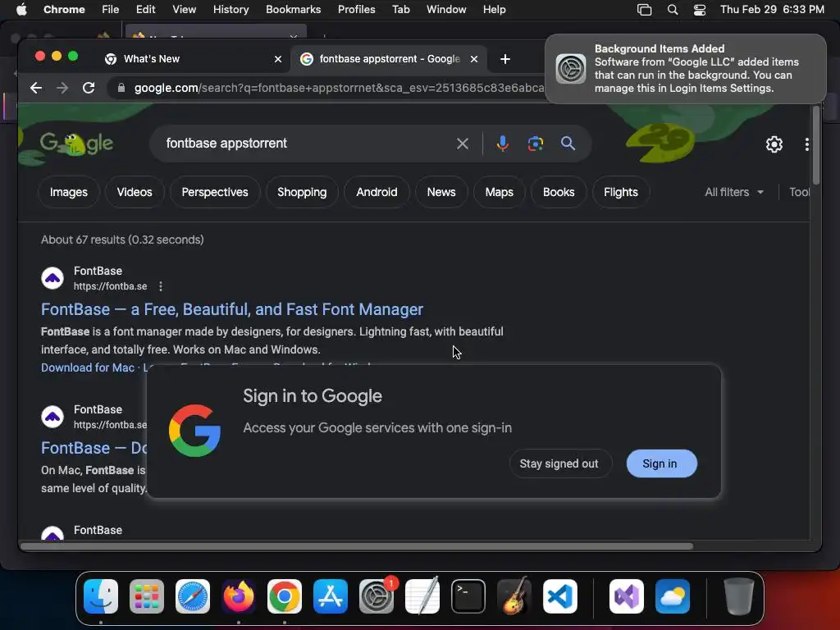Open more options for first FontBase result
Viewport: 840px width, 630px height.
161,286
